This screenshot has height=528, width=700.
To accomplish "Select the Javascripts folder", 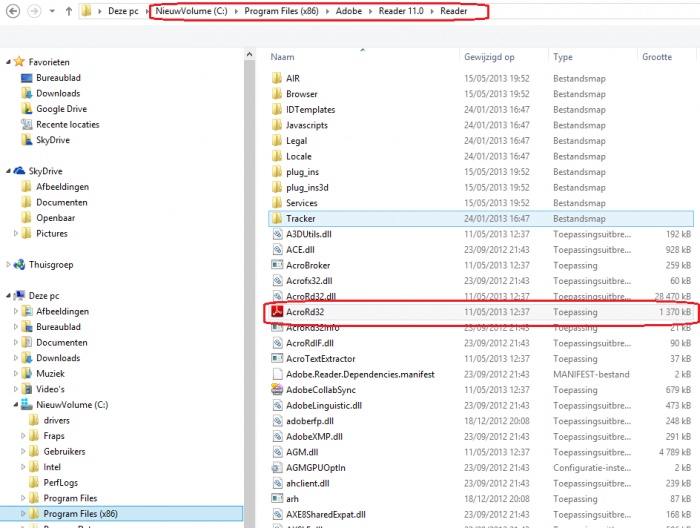I will (307, 125).
